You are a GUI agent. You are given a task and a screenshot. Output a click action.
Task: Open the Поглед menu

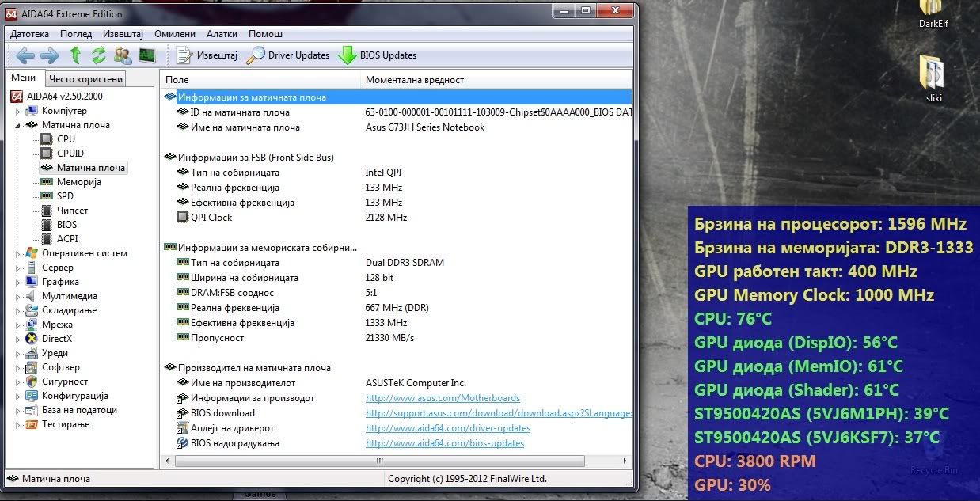pos(76,34)
